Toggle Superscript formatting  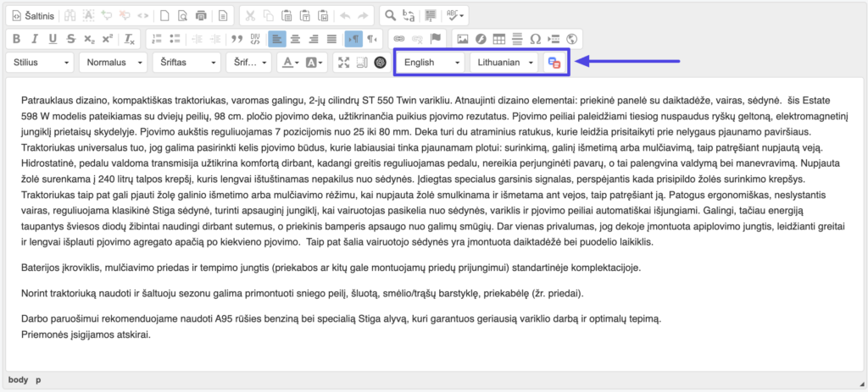pyautogui.click(x=108, y=39)
